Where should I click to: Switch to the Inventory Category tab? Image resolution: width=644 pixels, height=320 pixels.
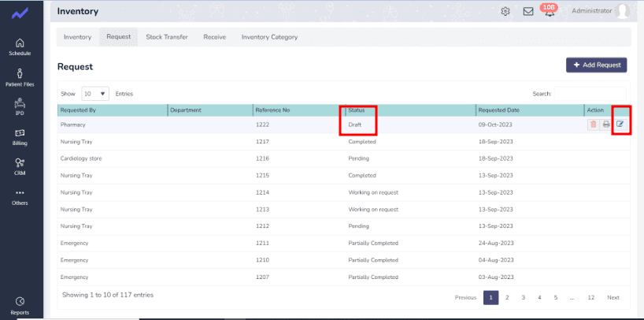click(269, 37)
